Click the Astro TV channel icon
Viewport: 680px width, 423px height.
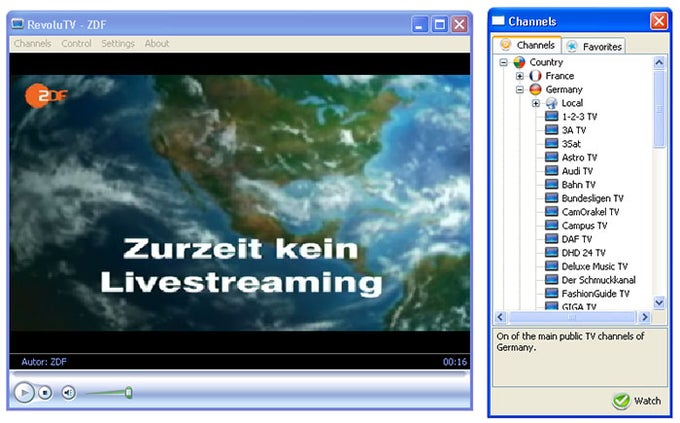[551, 157]
